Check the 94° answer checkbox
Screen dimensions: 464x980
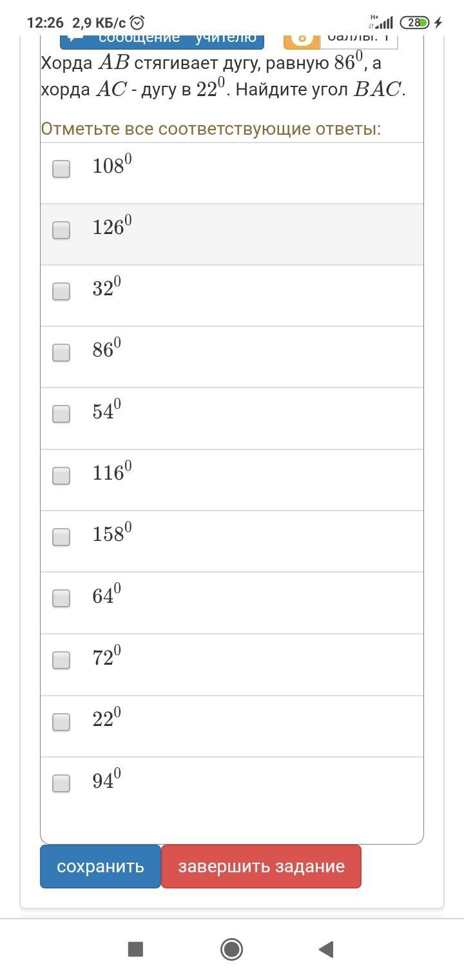61,783
